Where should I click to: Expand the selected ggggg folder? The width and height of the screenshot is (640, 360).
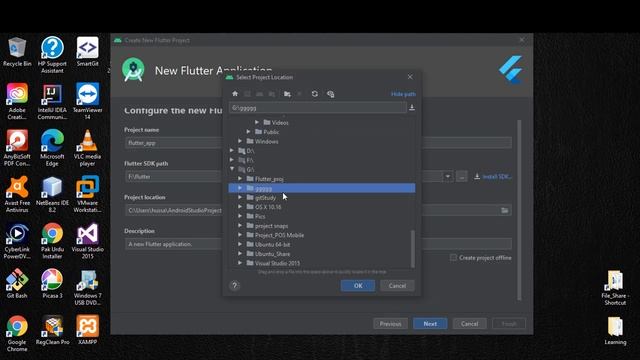point(240,188)
